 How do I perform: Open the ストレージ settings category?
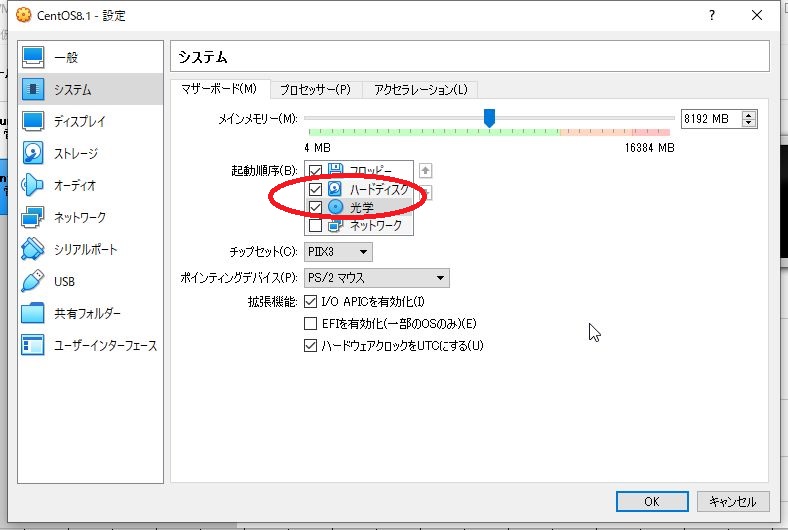tap(90, 153)
